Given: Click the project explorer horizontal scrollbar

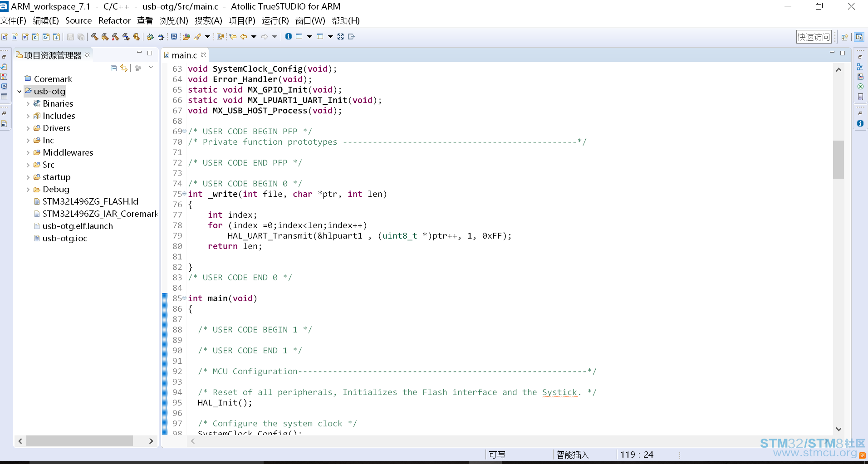Looking at the screenshot, I should tap(79, 441).
